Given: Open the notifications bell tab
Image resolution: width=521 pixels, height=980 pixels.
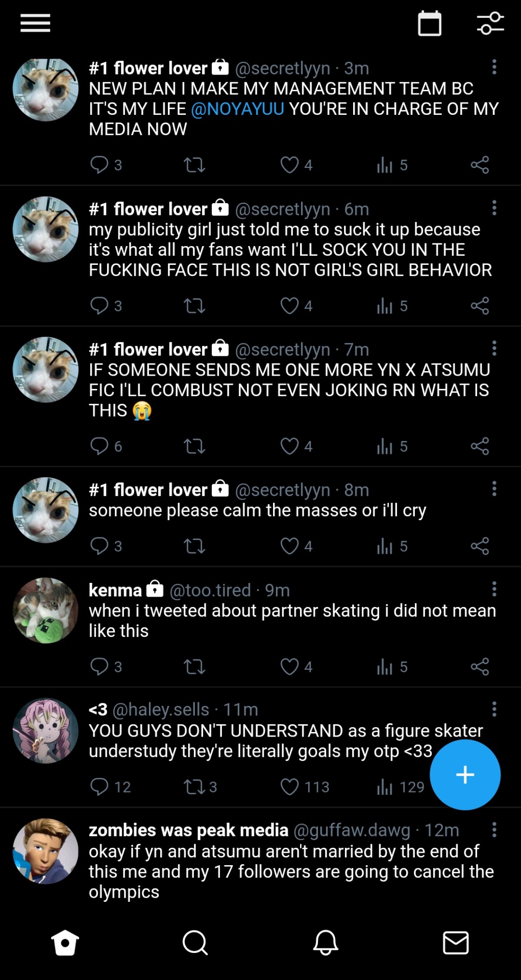Looking at the screenshot, I should pos(326,942).
